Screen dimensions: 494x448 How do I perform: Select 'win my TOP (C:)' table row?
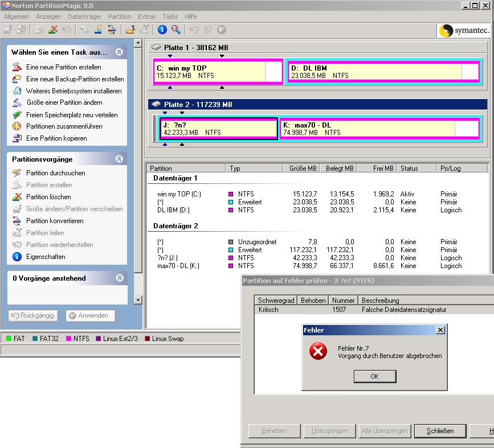317,194
